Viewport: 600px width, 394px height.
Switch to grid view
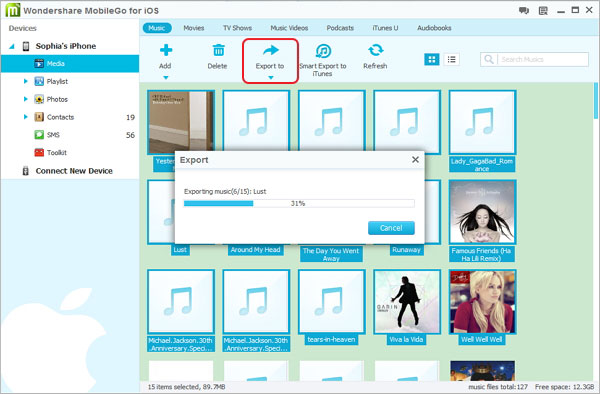click(x=432, y=59)
